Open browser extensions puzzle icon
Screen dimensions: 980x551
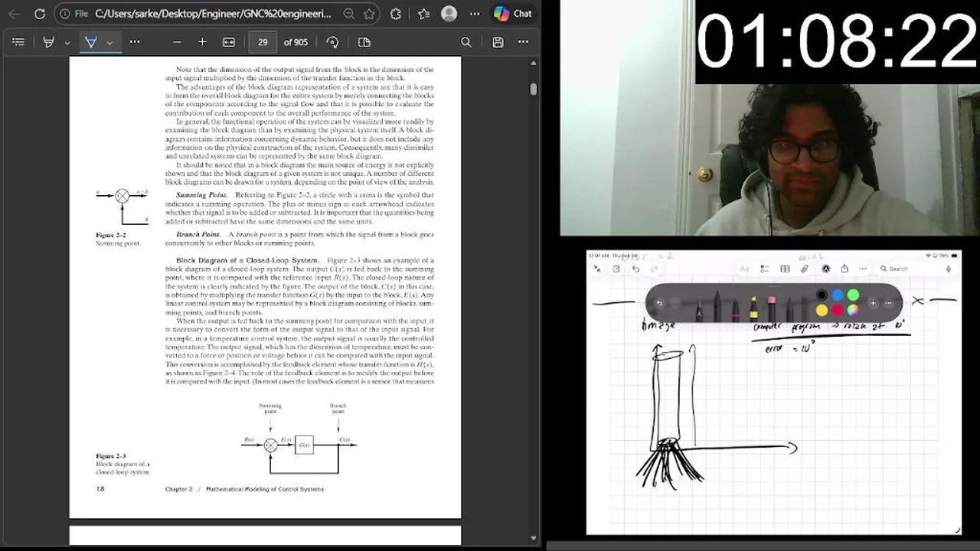coord(397,14)
